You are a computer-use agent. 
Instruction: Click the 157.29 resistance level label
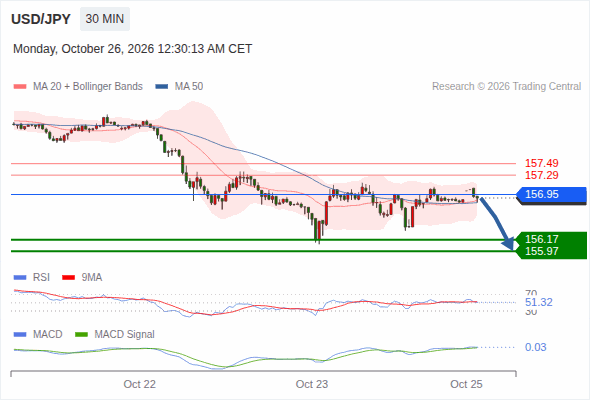coord(541,175)
